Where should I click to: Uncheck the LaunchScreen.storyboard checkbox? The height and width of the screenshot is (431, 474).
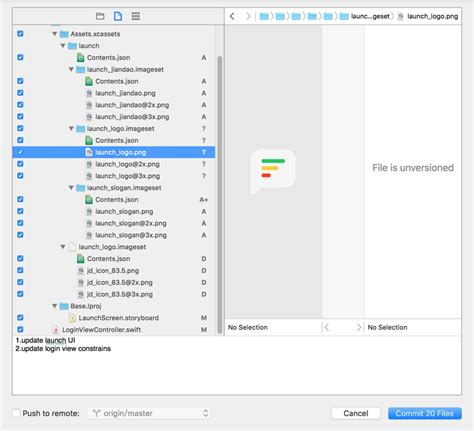coord(20,318)
